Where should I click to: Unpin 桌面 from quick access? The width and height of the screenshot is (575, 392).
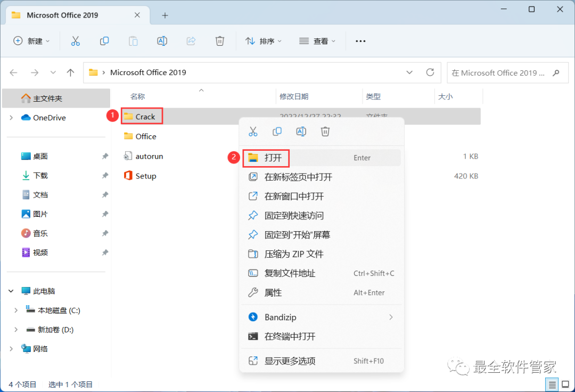[x=105, y=156]
